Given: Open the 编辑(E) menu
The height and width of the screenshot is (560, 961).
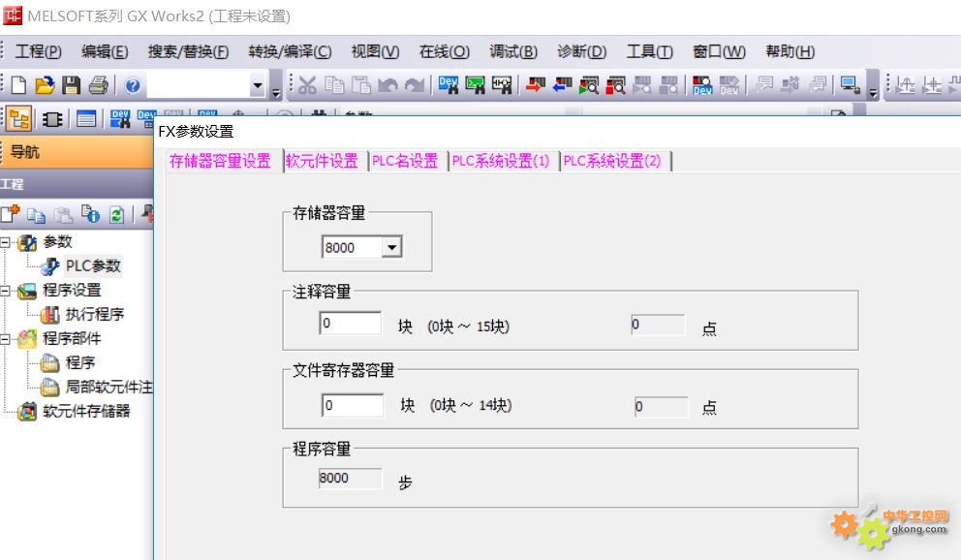Looking at the screenshot, I should coord(105,51).
